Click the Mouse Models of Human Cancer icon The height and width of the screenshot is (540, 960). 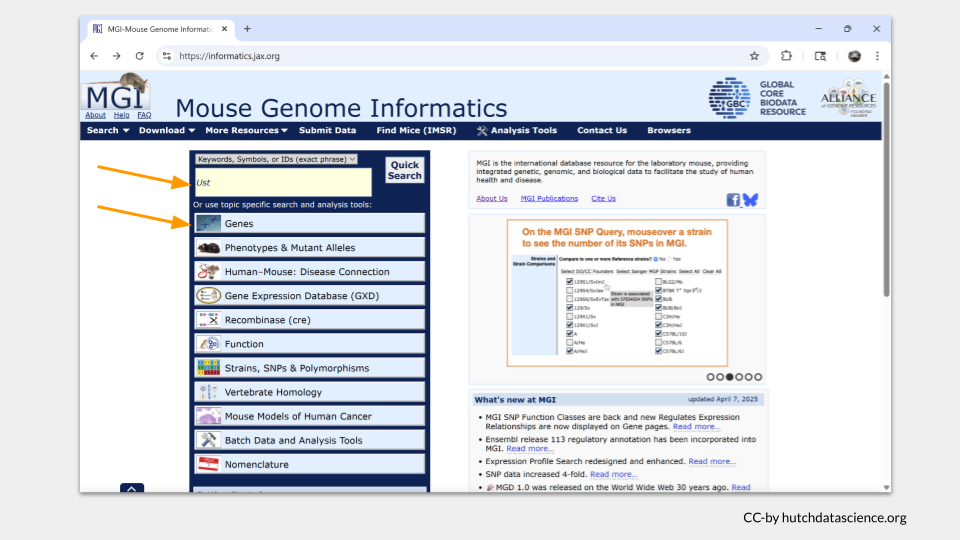tap(208, 416)
